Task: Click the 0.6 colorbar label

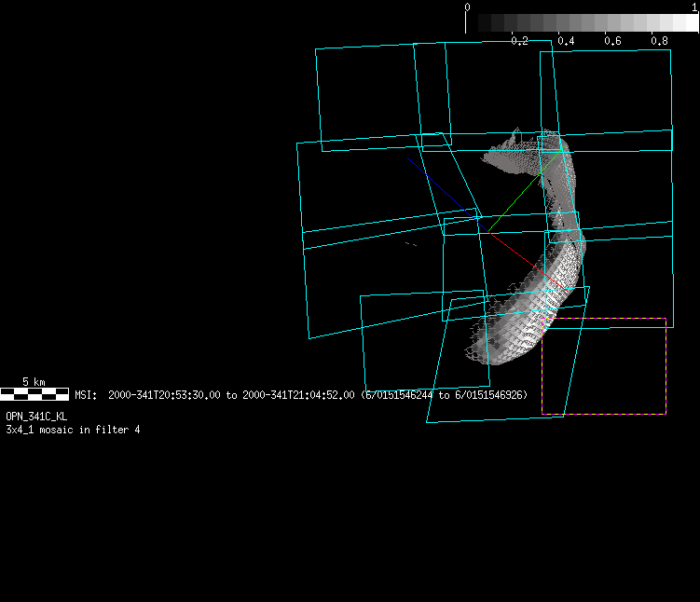Action: point(612,41)
